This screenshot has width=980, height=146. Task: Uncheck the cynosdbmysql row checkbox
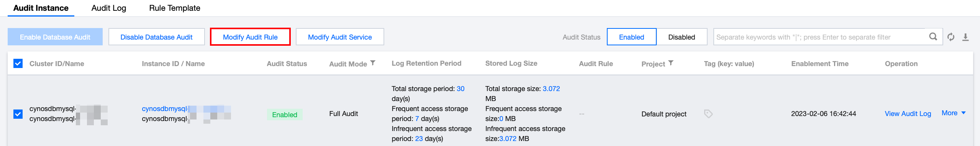[18, 114]
